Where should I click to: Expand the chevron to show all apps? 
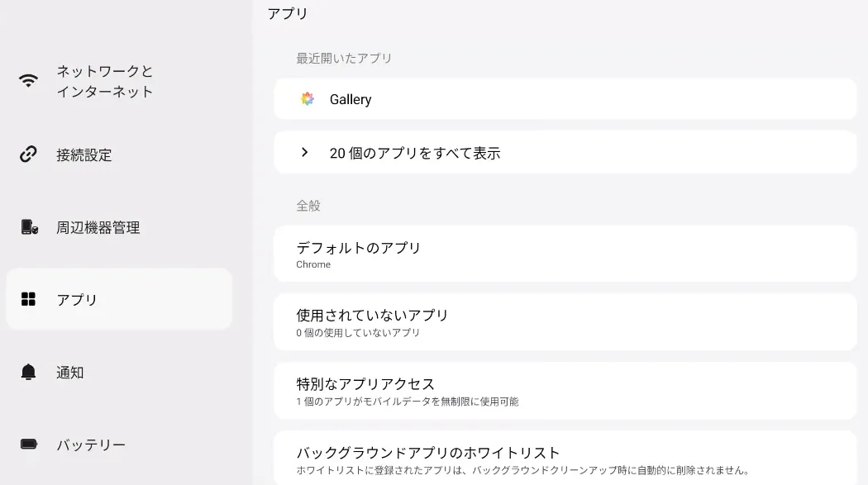click(x=305, y=152)
